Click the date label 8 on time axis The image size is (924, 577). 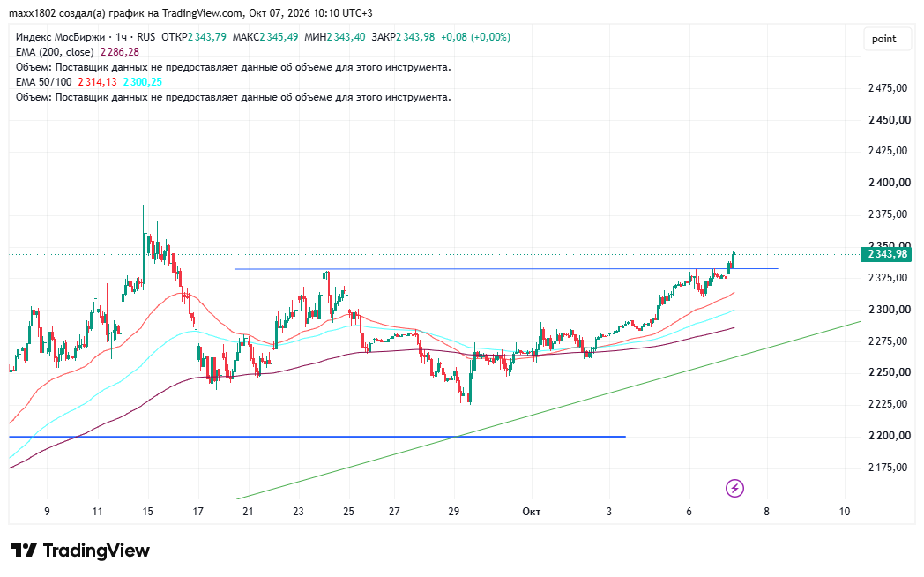click(767, 512)
